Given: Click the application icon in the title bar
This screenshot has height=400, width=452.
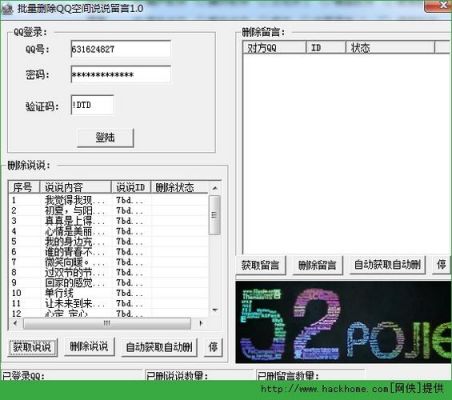Looking at the screenshot, I should point(7,9).
